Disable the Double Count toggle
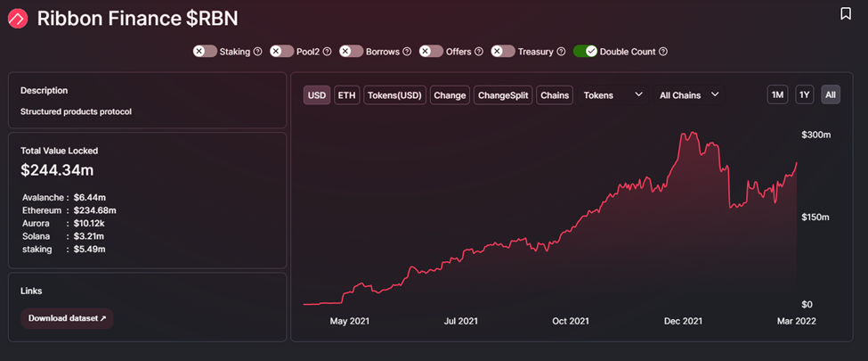868x361 pixels. (585, 52)
